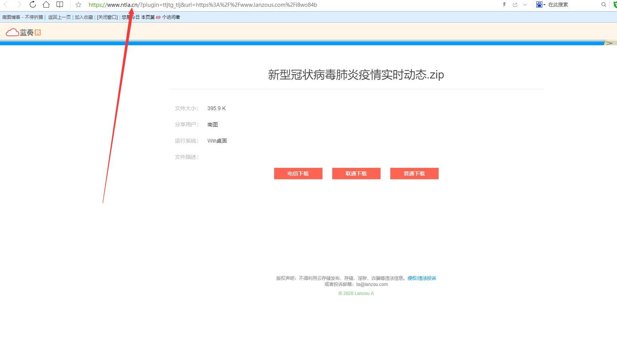Click the browser forward arrow

(19, 5)
